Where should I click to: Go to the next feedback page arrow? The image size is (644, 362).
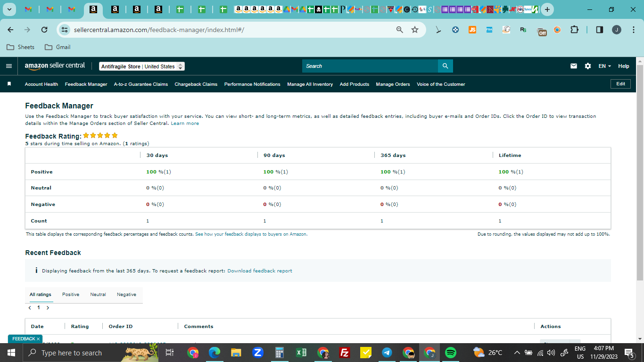pyautogui.click(x=48, y=308)
